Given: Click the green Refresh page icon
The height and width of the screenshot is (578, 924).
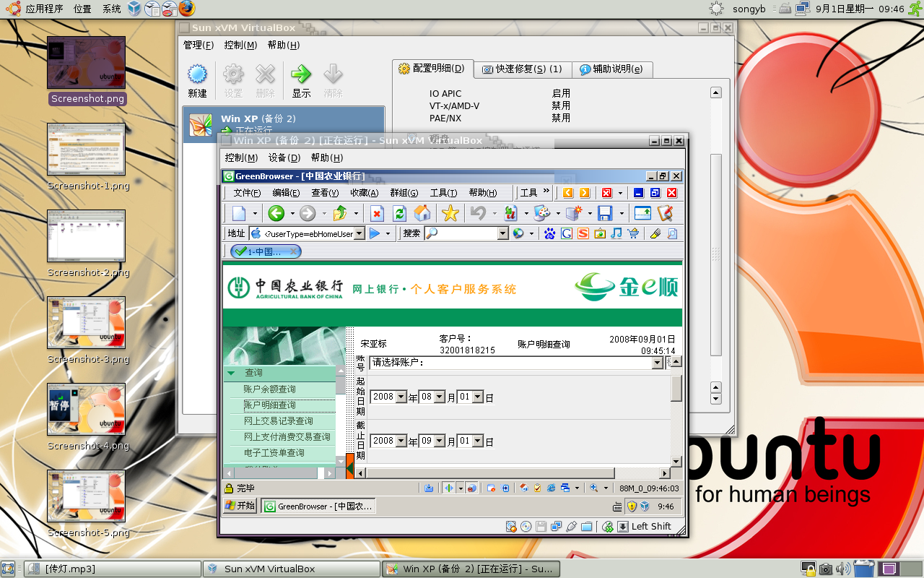Looking at the screenshot, I should tap(399, 213).
